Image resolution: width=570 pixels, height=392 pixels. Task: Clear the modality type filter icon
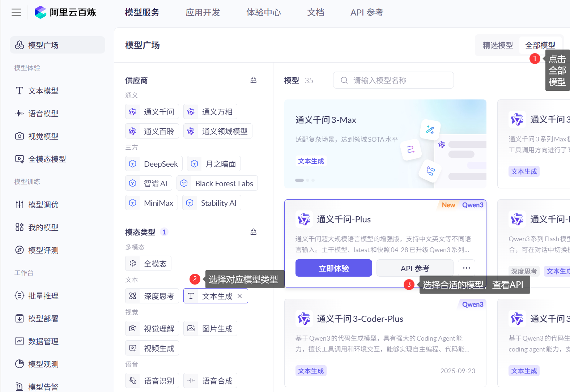click(x=254, y=232)
